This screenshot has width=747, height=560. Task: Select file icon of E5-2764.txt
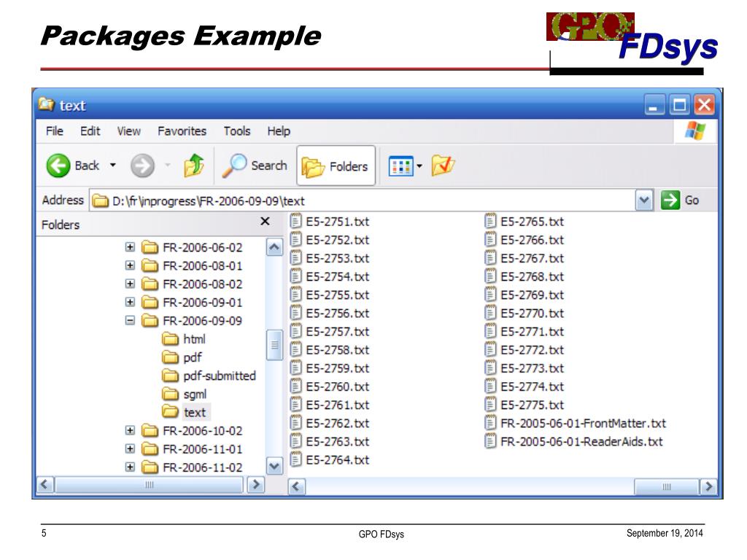(296, 459)
